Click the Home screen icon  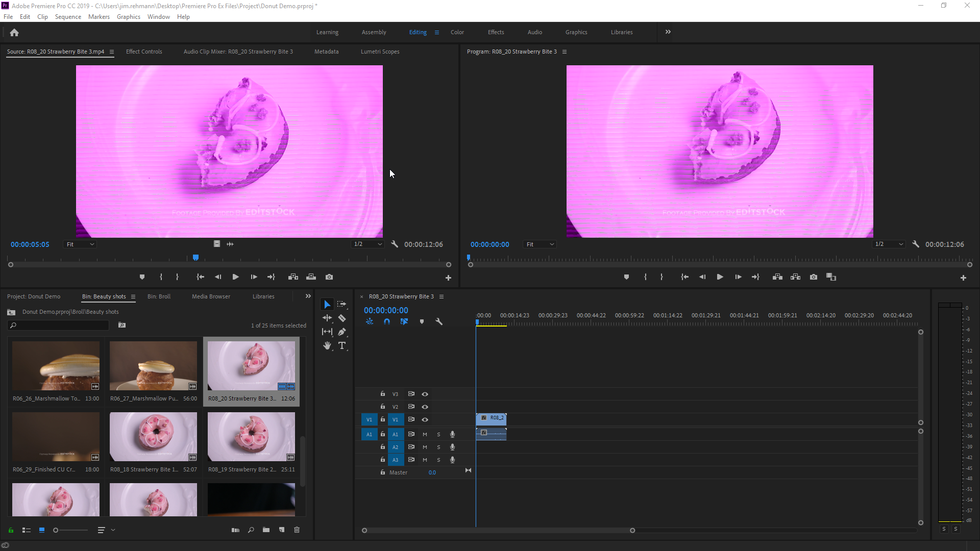point(14,33)
